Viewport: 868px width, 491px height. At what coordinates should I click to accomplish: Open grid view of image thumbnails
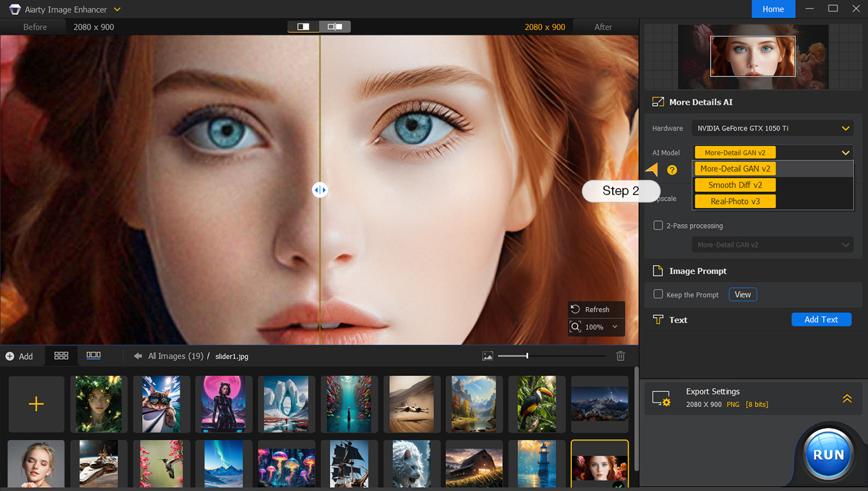coord(61,355)
